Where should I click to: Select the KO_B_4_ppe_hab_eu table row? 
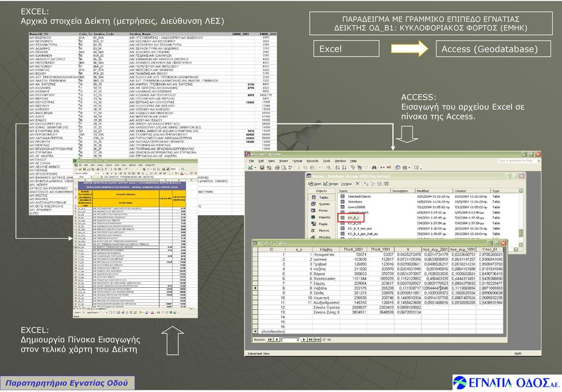pos(429,234)
